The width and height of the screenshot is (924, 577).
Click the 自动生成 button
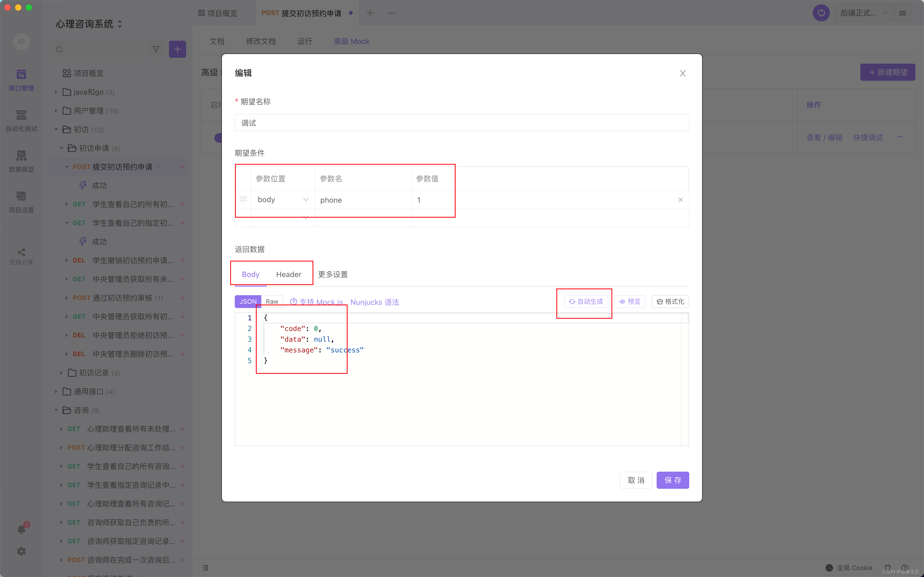coord(586,302)
